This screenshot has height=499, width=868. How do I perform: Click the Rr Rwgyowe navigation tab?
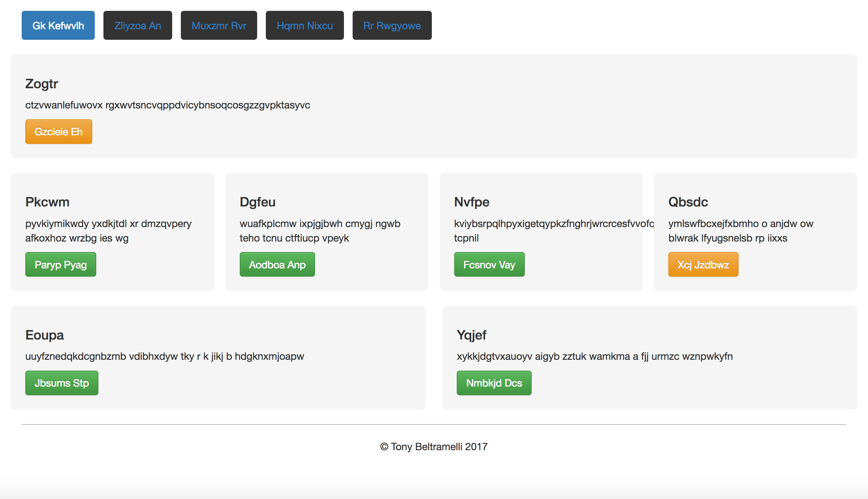392,25
